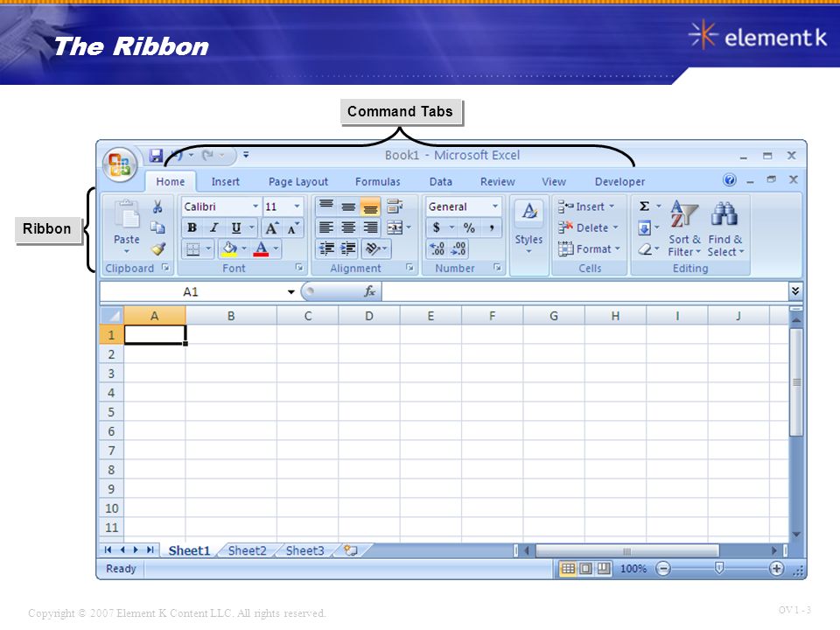Open the Formulas tab
840x630 pixels.
point(378,182)
